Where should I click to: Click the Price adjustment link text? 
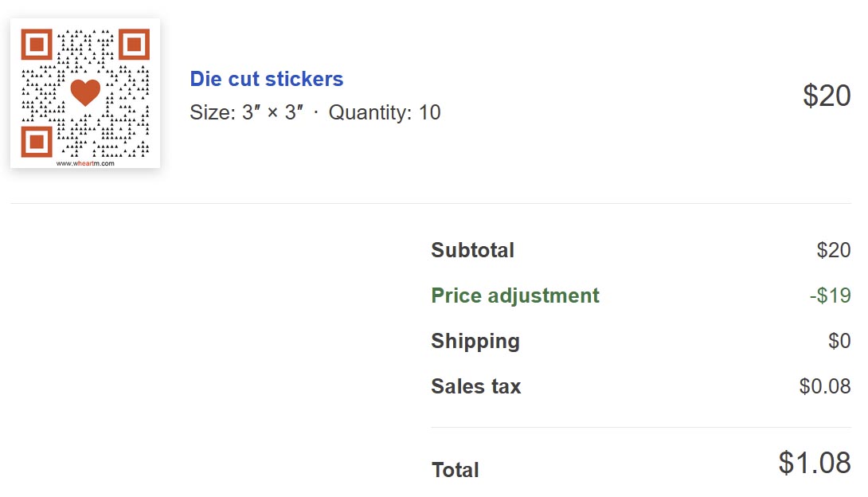(514, 295)
